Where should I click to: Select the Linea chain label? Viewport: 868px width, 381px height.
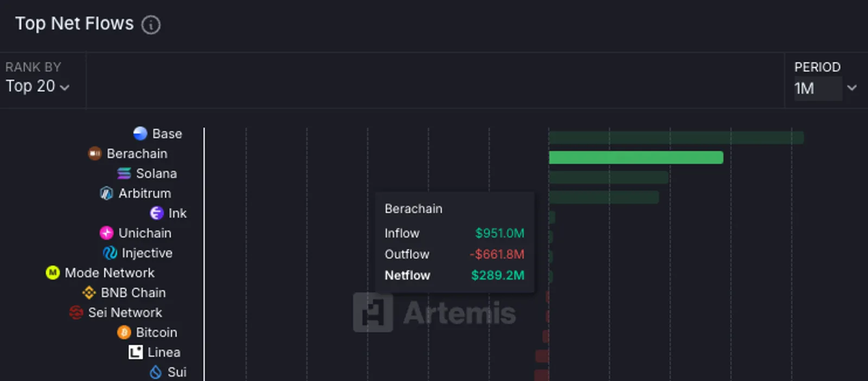tap(164, 352)
